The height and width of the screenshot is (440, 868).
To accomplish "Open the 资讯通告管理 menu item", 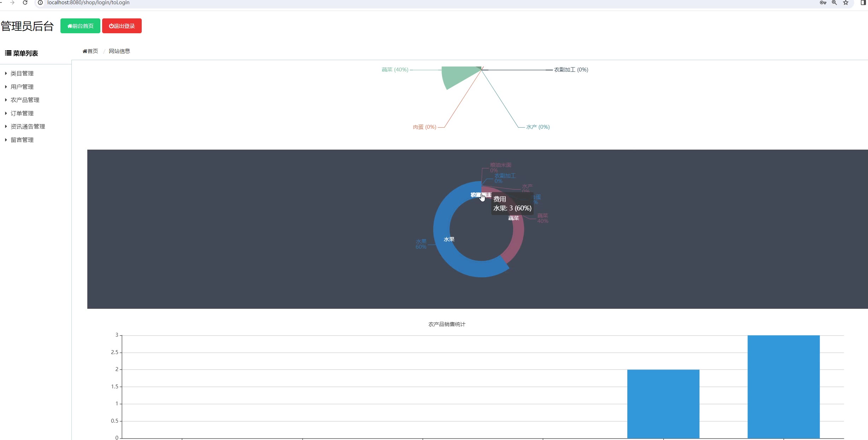I will coord(28,126).
